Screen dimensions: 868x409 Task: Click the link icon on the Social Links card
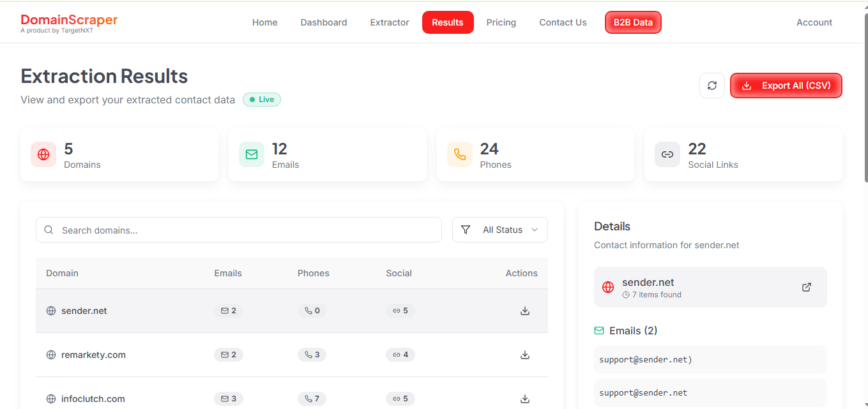(667, 154)
